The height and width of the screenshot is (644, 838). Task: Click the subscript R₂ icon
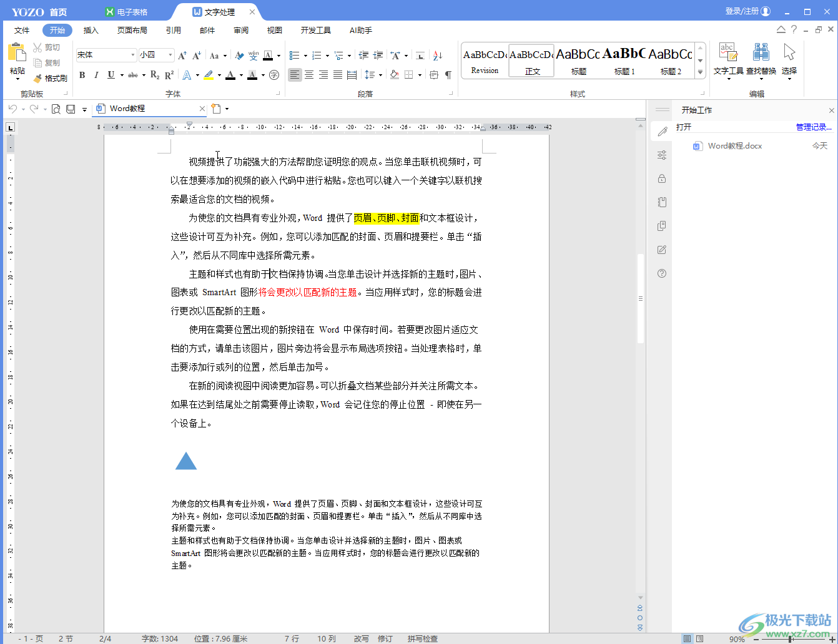pos(155,76)
